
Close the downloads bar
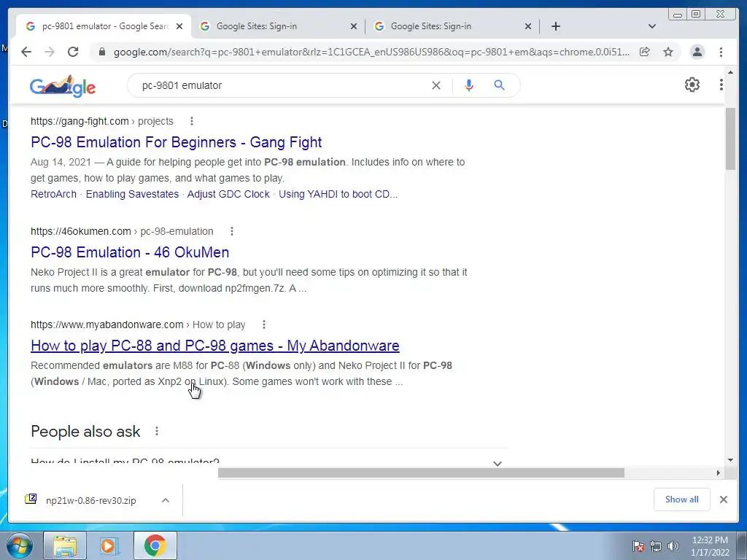(723, 499)
